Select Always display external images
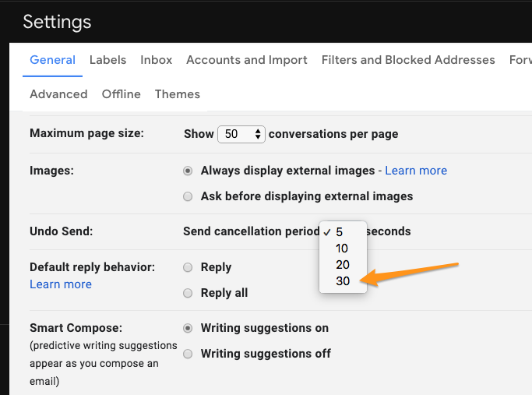The image size is (532, 395). tap(188, 171)
